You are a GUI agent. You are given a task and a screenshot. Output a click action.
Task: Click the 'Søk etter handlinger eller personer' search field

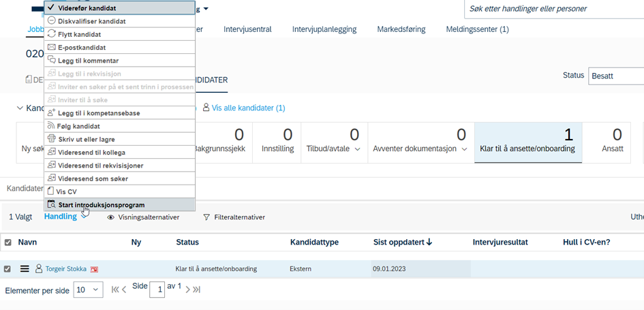coord(554,9)
